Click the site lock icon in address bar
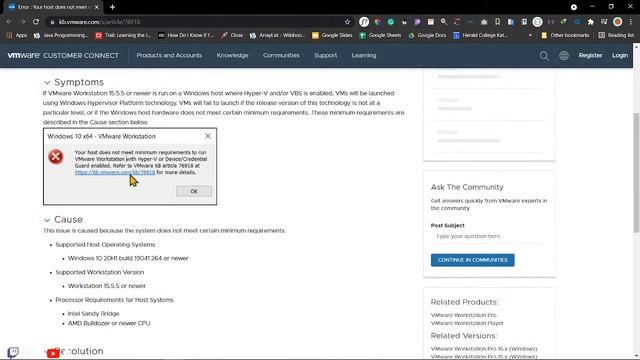This screenshot has width=640, height=360. click(x=52, y=22)
